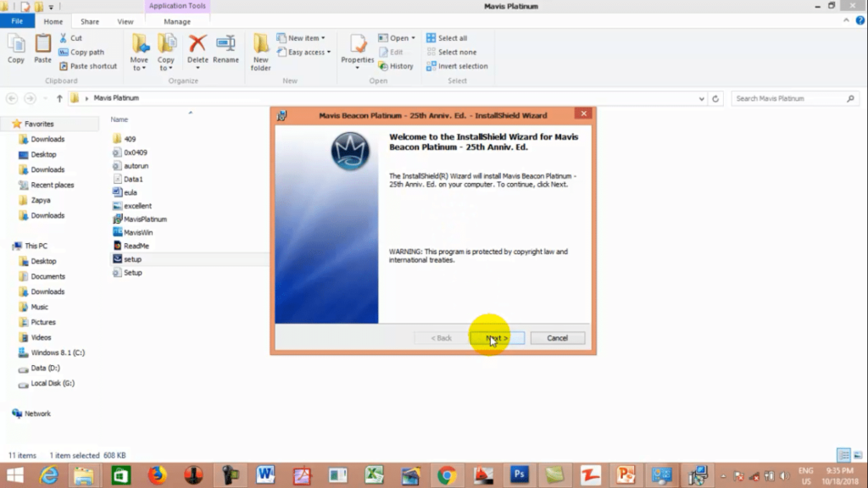
Task: Switch to the Home ribbon tab
Action: point(53,21)
